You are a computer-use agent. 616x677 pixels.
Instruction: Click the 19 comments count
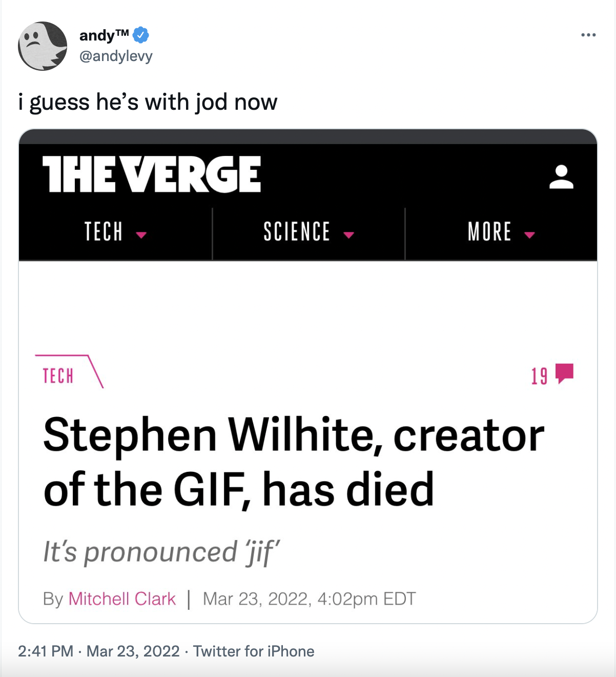[539, 376]
